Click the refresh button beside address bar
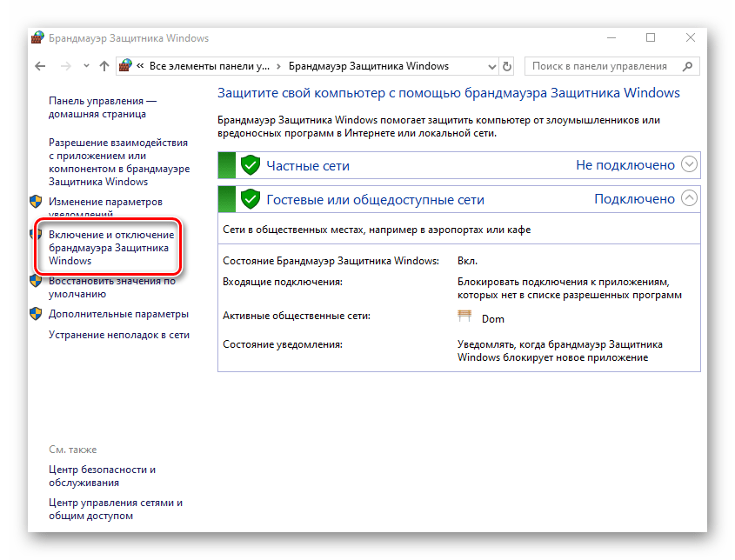Image resolution: width=735 pixels, height=560 pixels. pos(508,66)
